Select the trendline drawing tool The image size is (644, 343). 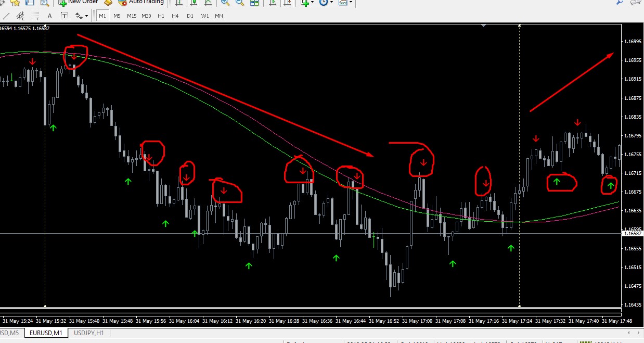pyautogui.click(x=6, y=16)
